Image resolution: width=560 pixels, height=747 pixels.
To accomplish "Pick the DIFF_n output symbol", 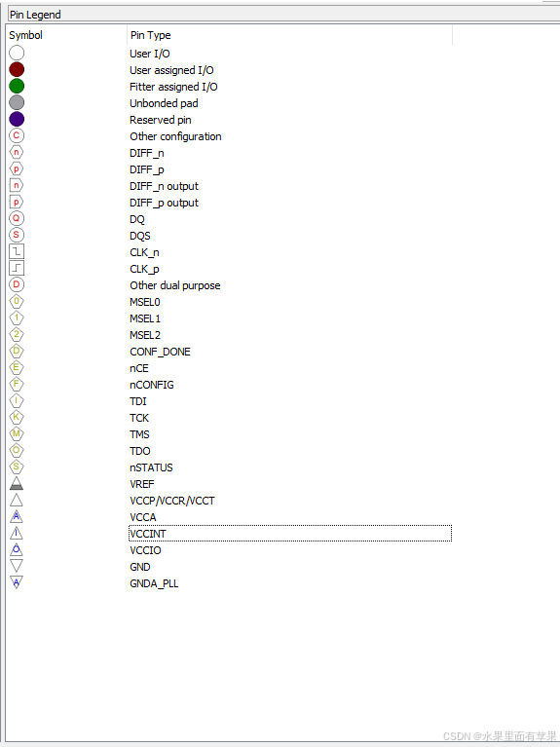I will pos(17,185).
